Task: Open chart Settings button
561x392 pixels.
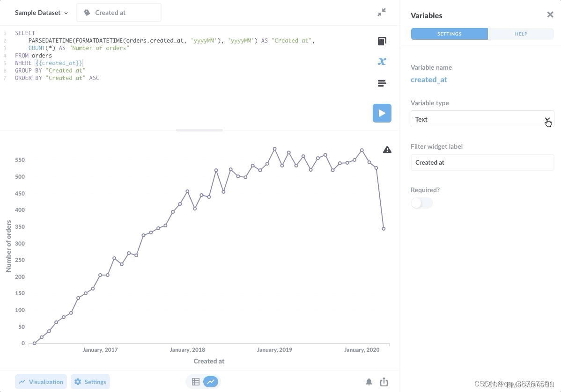Action: click(90, 382)
